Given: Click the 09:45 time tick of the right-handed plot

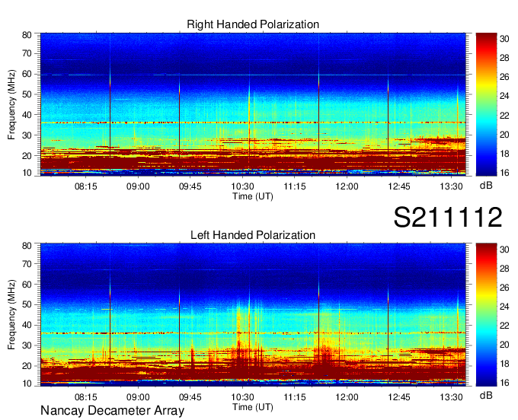Looking at the screenshot, I should point(190,186).
